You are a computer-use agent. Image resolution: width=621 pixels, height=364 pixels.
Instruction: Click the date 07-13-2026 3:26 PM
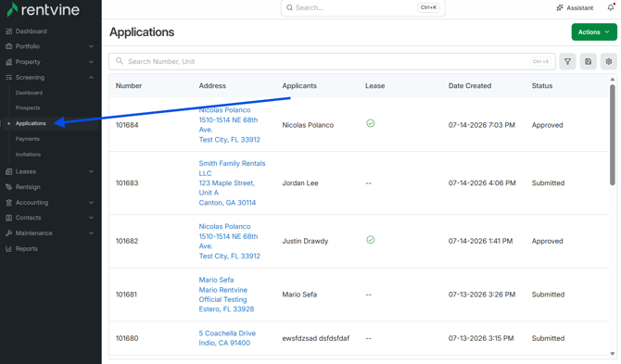[482, 295]
